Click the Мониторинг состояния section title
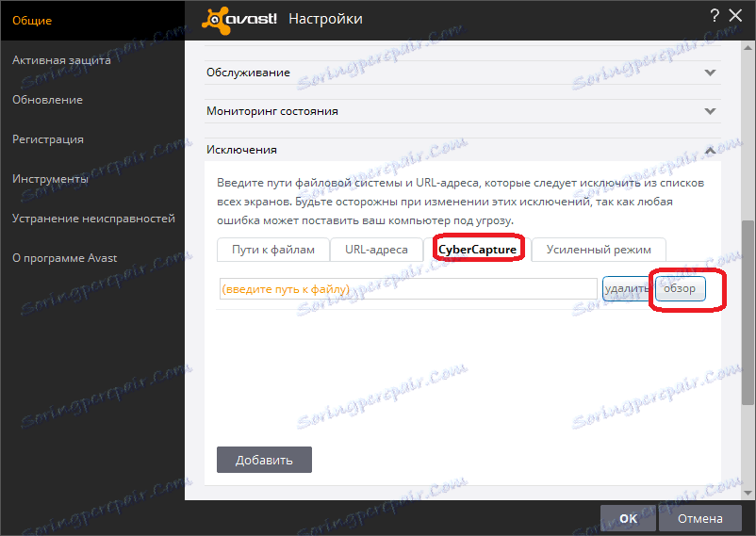This screenshot has height=536, width=756. click(x=272, y=111)
